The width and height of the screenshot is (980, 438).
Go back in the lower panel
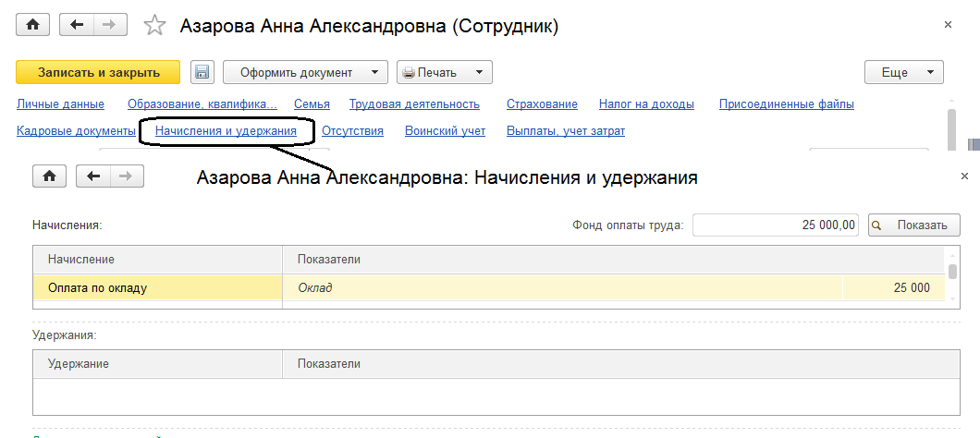(92, 176)
